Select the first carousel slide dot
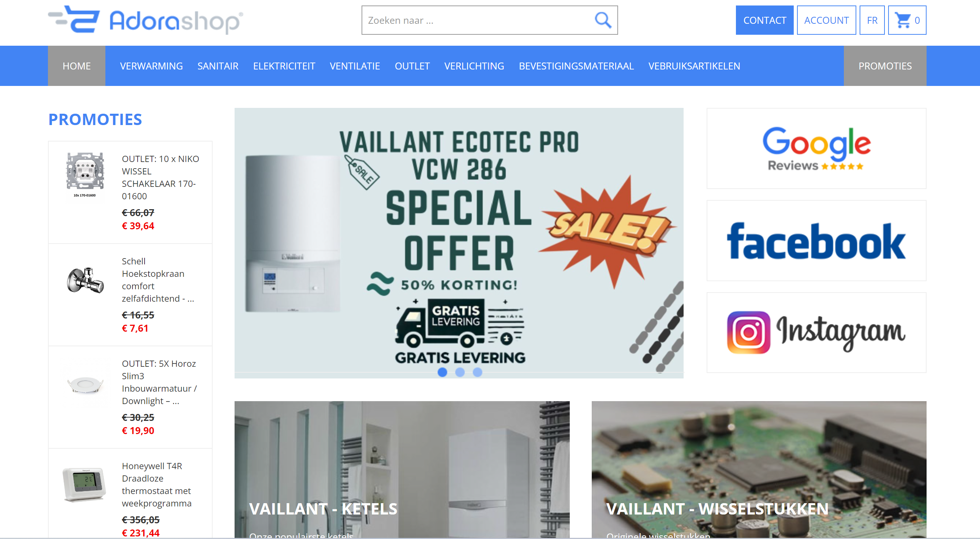 click(442, 372)
